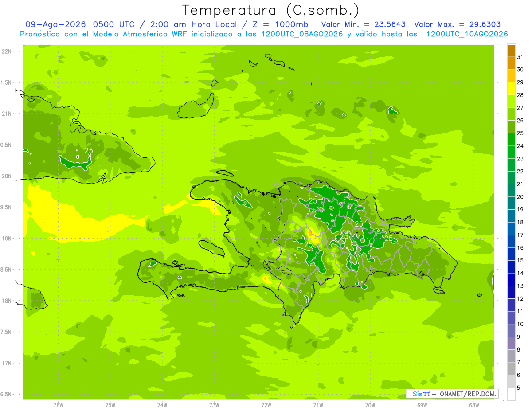This screenshot has width=532, height=411.
Task: Click legend value 31
Action: 520,57
